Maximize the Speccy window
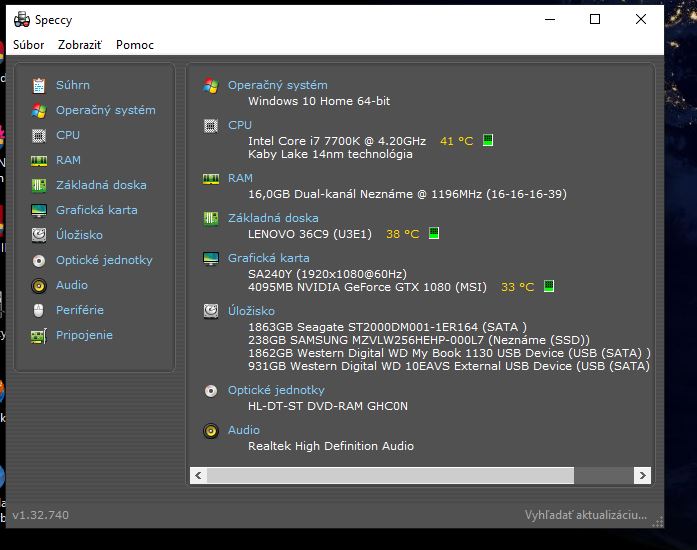 [x=595, y=19]
